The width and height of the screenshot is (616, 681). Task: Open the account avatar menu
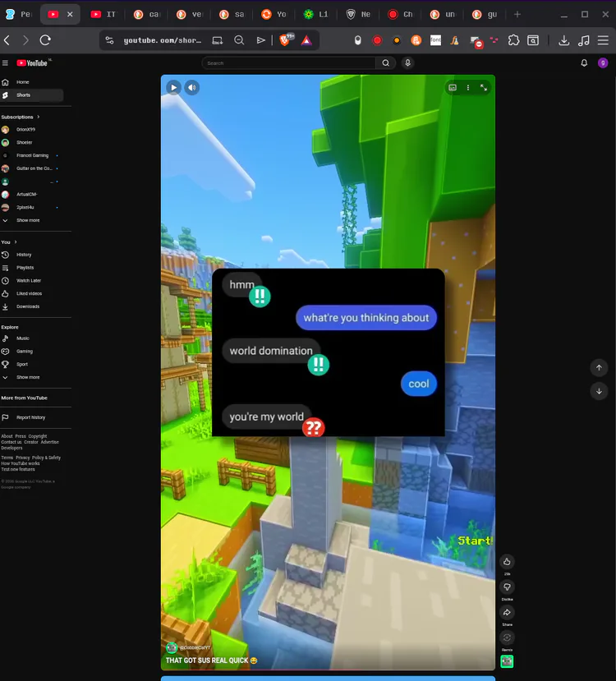pos(603,63)
